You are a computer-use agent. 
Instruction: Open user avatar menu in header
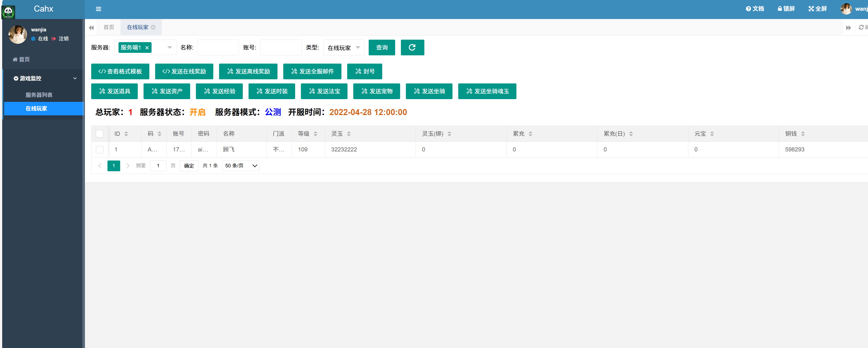(x=846, y=9)
